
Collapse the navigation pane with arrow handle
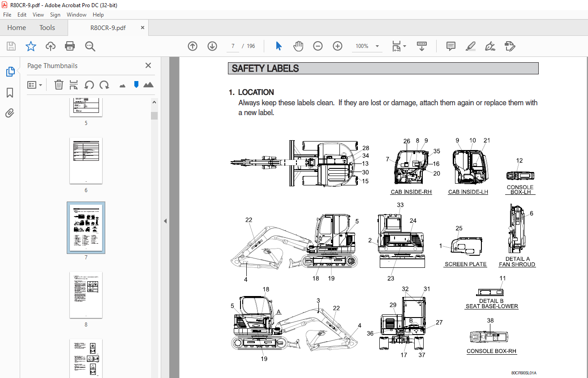click(165, 221)
